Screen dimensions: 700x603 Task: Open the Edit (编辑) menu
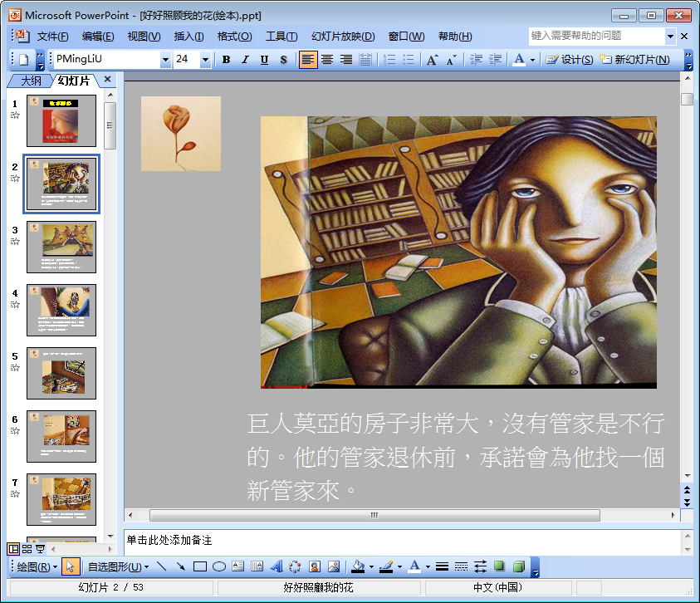(x=98, y=37)
